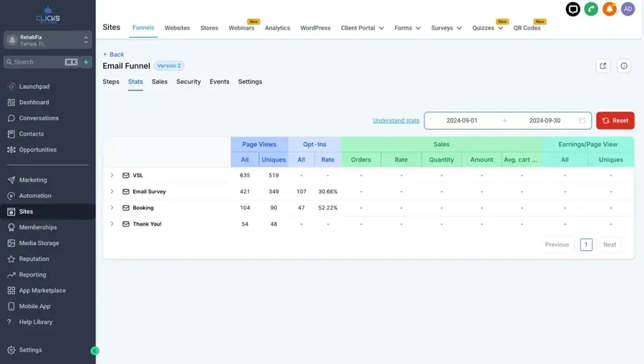This screenshot has width=644, height=364.
Task: Click the Clicks logo
Action: [x=48, y=15]
